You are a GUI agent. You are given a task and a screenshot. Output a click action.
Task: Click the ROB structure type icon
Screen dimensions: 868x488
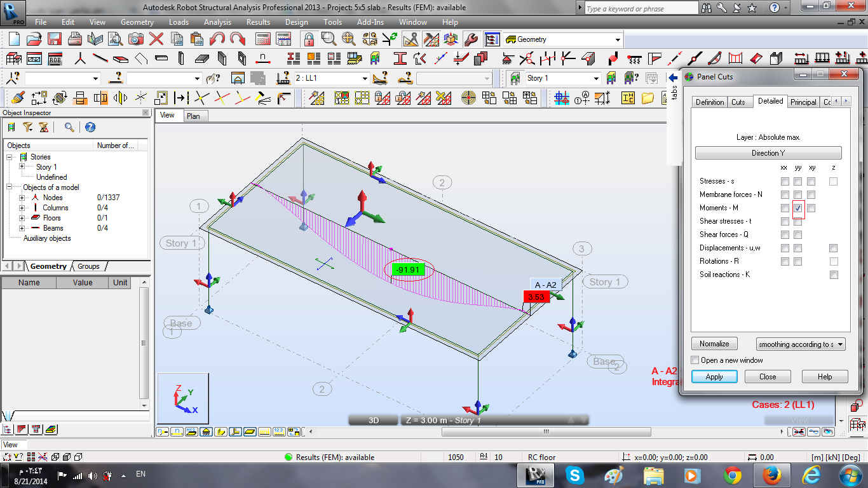55,59
